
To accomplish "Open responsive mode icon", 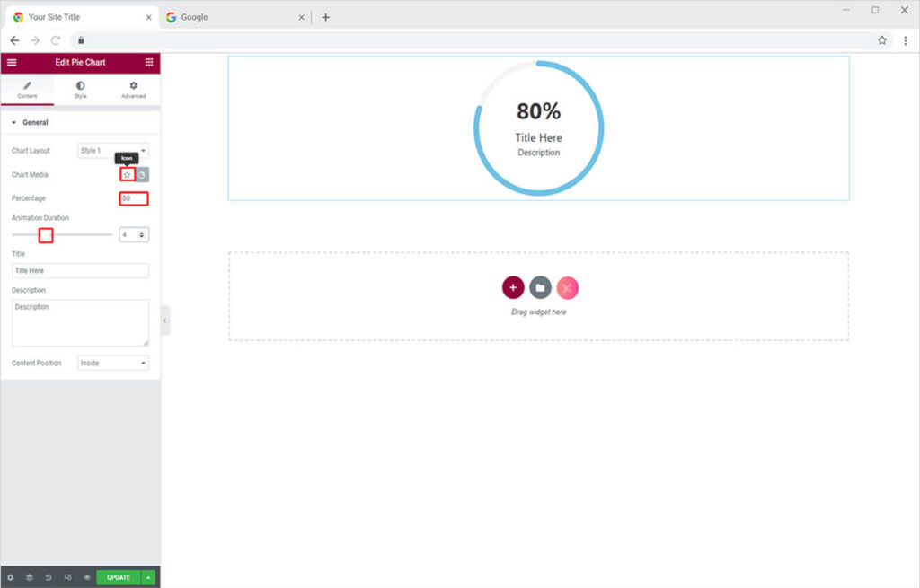I will point(67,577).
